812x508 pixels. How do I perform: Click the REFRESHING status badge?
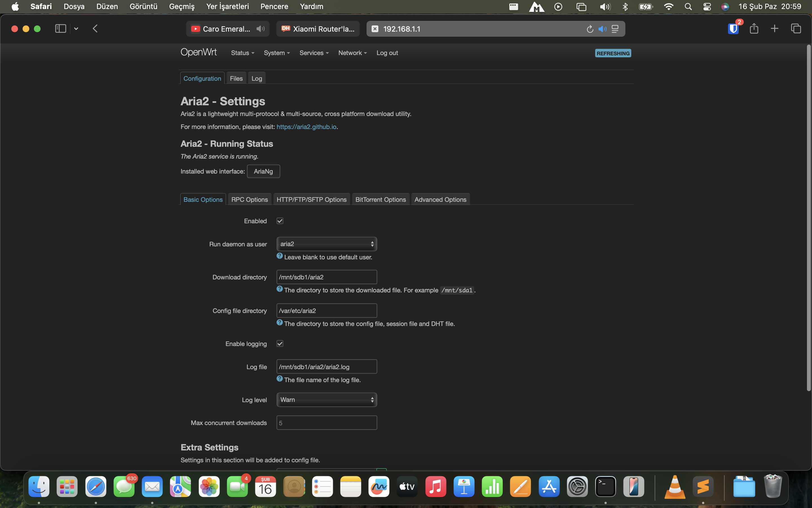pos(613,53)
